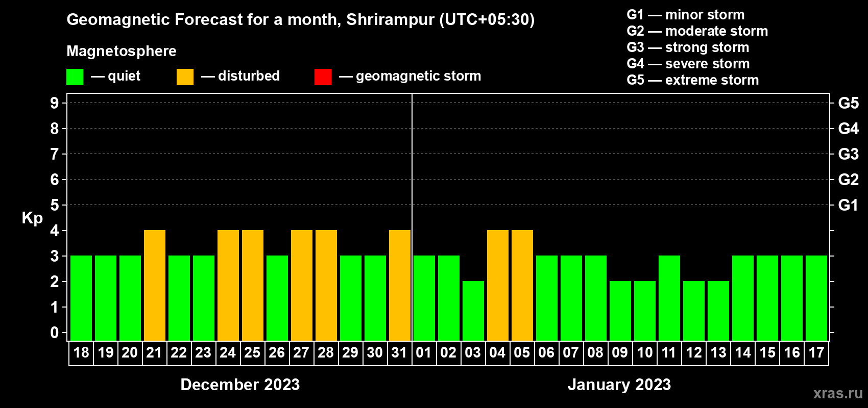Click the date label 15
The width and height of the screenshot is (868, 408).
click(767, 353)
